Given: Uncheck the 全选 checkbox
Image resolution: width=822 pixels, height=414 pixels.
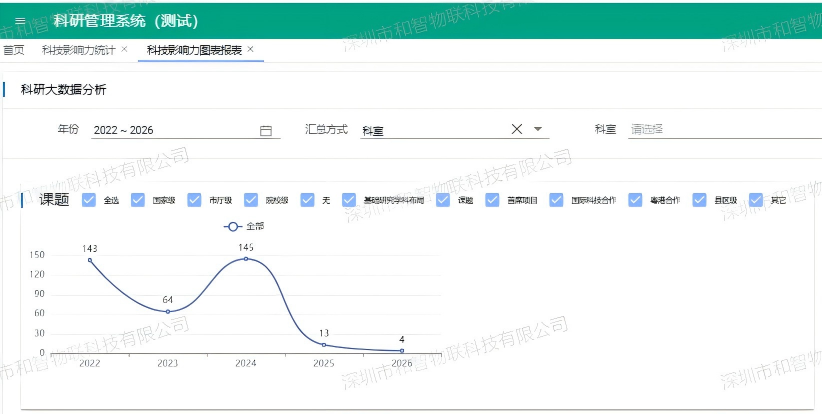Looking at the screenshot, I should tap(89, 200).
